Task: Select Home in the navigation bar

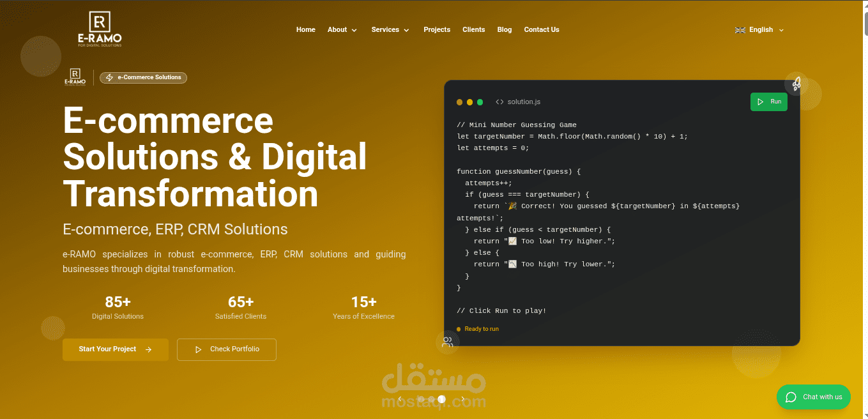Action: click(x=305, y=29)
